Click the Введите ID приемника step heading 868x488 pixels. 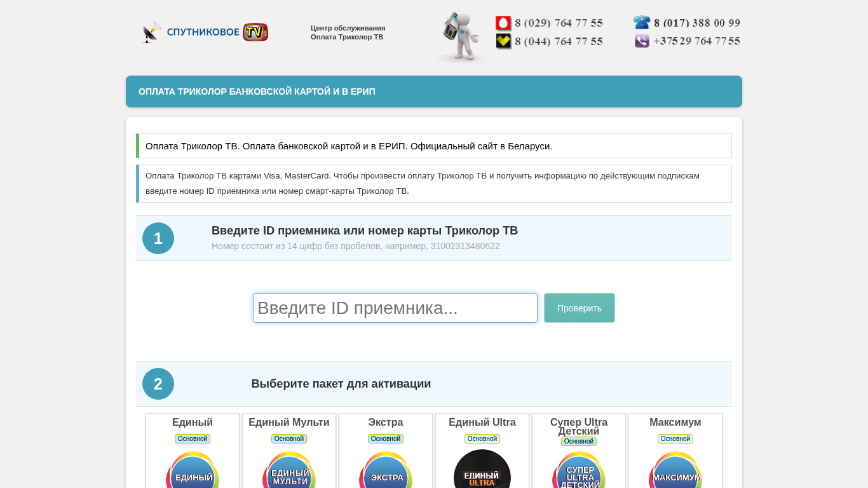[x=365, y=231]
